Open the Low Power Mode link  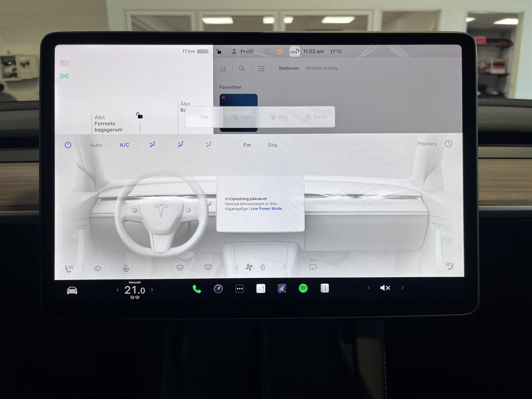267,209
